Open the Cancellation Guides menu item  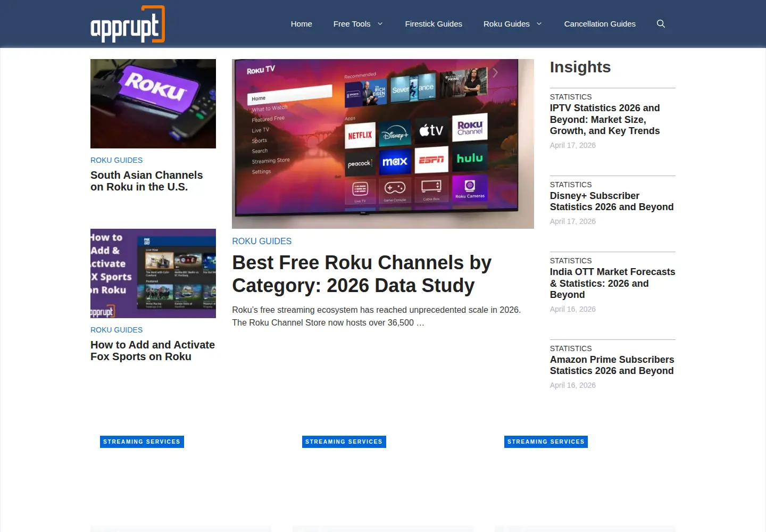tap(600, 24)
